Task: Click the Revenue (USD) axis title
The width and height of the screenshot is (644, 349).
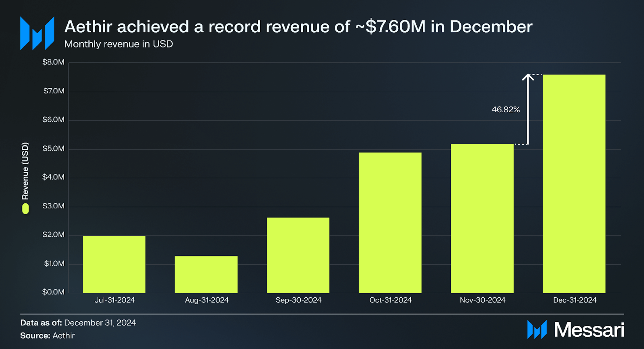Action: [x=25, y=171]
